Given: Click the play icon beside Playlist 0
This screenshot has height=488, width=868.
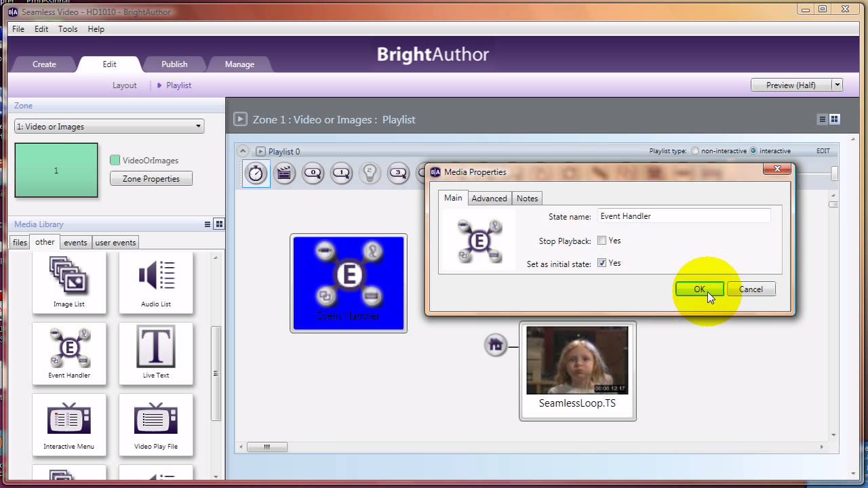Looking at the screenshot, I should (260, 151).
